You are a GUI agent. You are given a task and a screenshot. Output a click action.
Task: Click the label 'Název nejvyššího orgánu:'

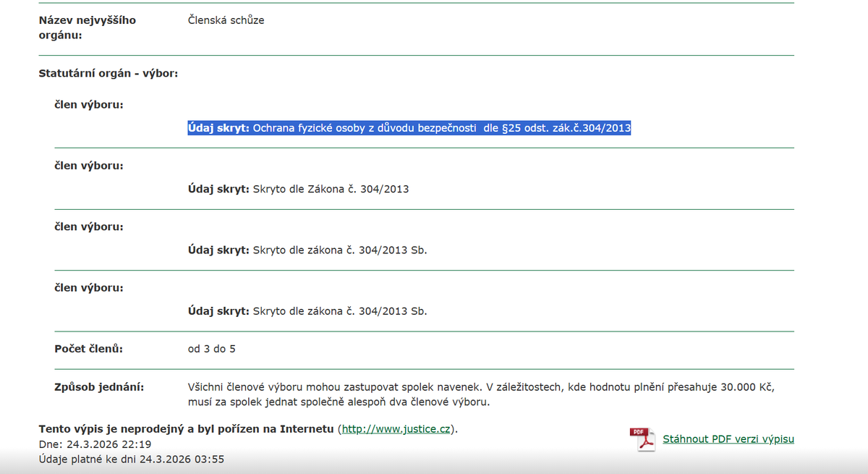tap(87, 27)
